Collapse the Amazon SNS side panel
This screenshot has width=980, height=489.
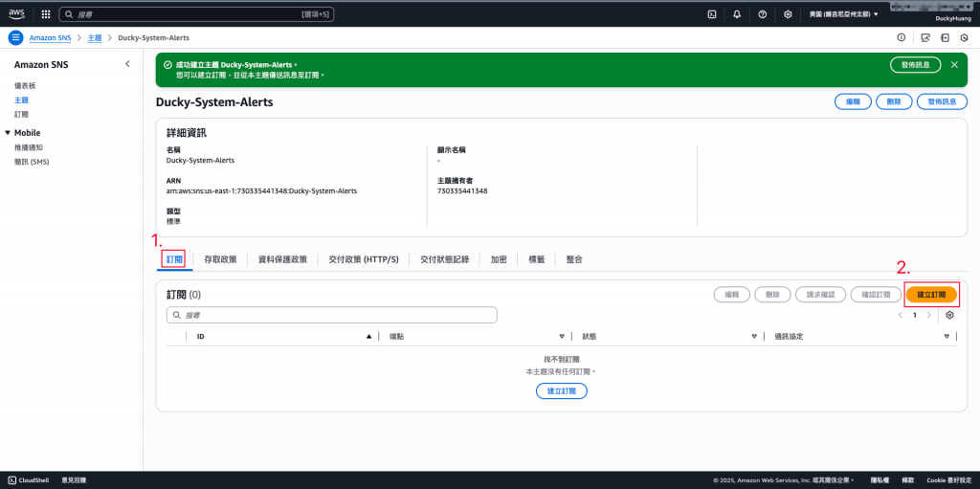pyautogui.click(x=127, y=64)
